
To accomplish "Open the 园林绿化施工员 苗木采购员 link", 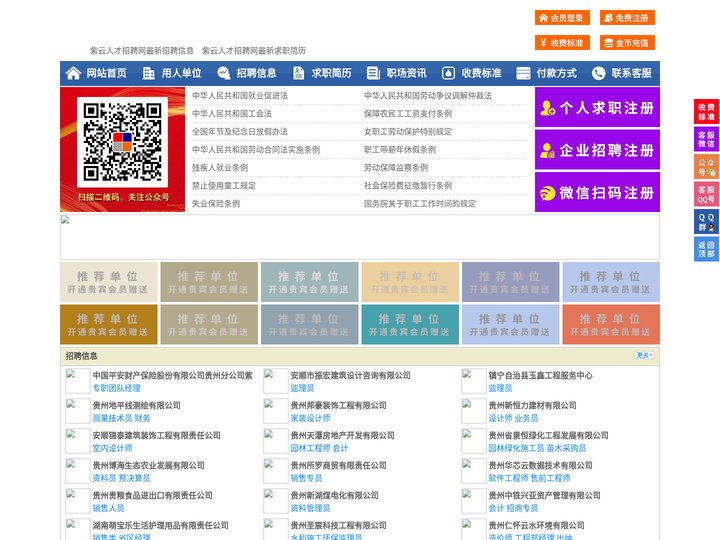I will tap(537, 448).
